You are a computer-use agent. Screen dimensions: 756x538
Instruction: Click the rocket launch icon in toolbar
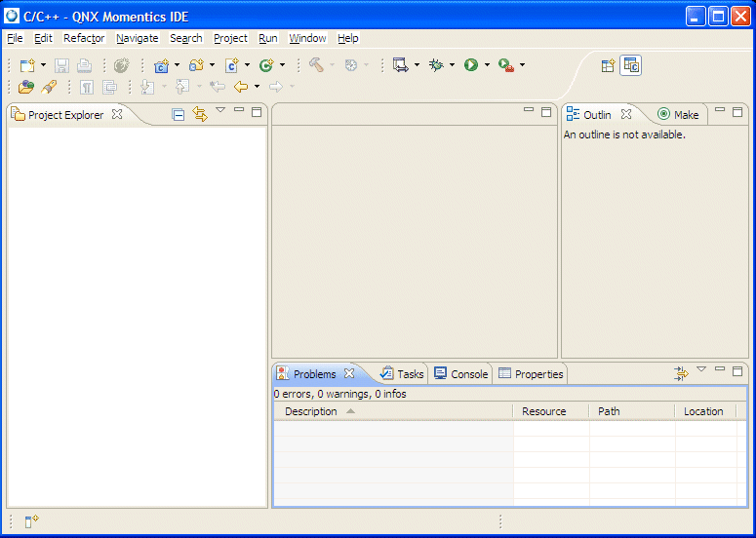pos(49,87)
